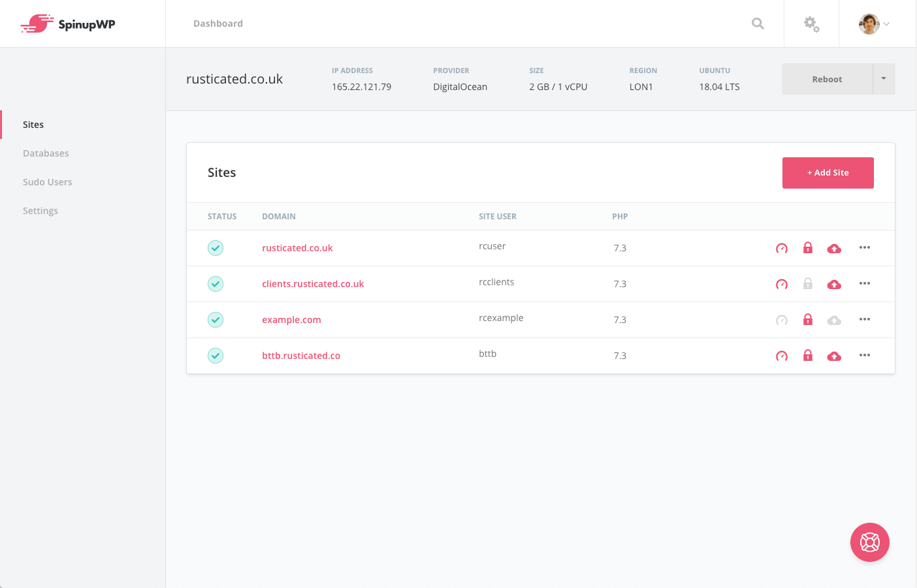Click status checkmark for example.com site
The width and height of the screenshot is (917, 588).
[216, 320]
